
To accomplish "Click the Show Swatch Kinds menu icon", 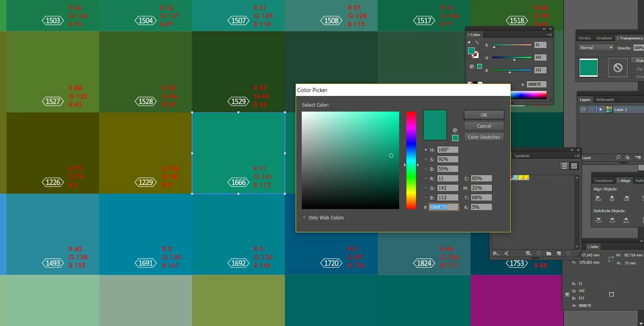I will 529,253.
